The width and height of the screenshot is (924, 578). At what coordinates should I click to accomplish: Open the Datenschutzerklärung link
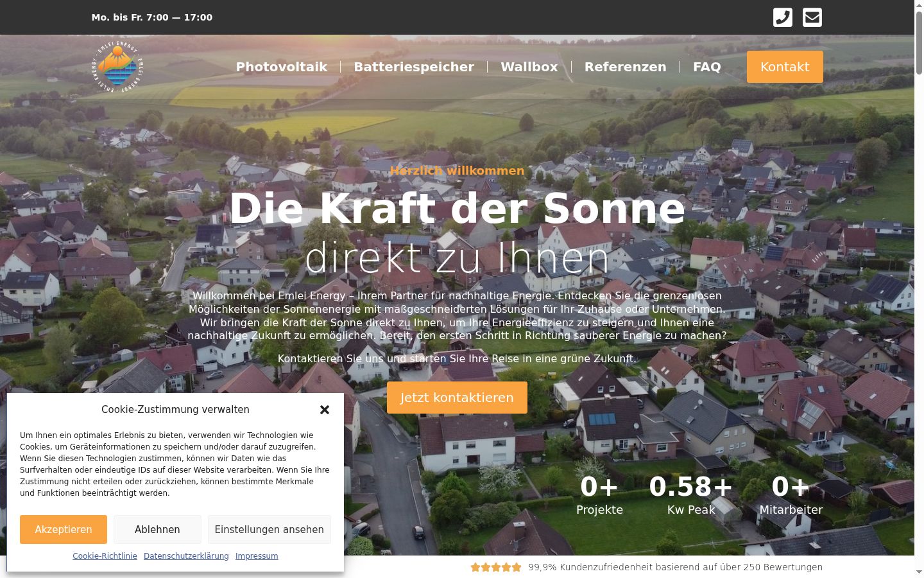186,556
